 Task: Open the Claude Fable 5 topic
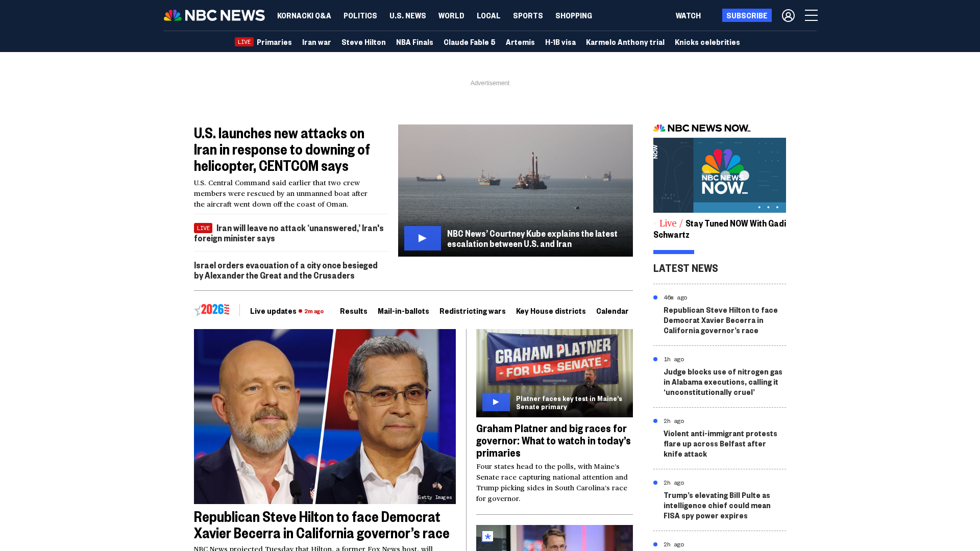tap(469, 42)
